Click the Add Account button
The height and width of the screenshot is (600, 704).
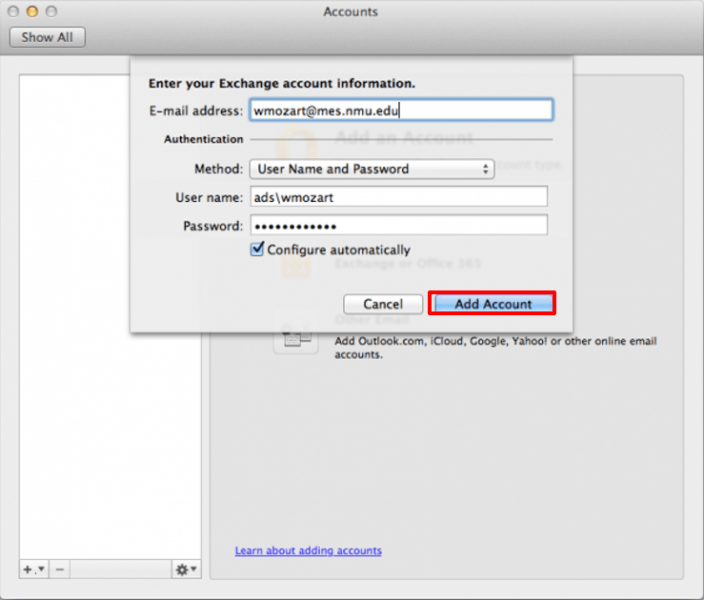click(493, 304)
